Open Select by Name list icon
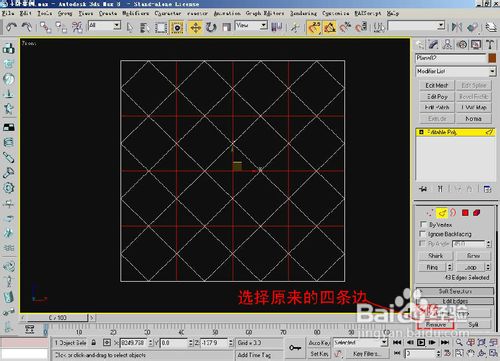Viewport: 500px width, 361px height. tap(144, 27)
